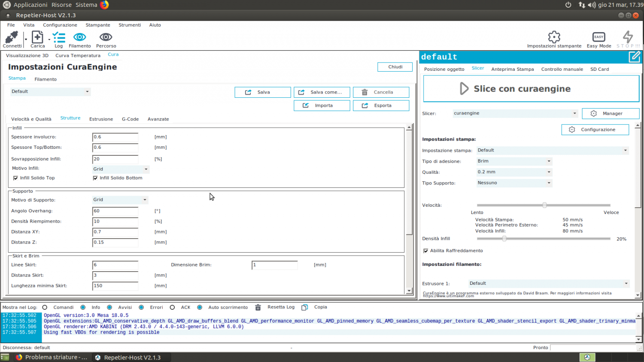Open the Qualità 0.2 mm dropdown
The width and height of the screenshot is (644, 362).
[x=513, y=172]
